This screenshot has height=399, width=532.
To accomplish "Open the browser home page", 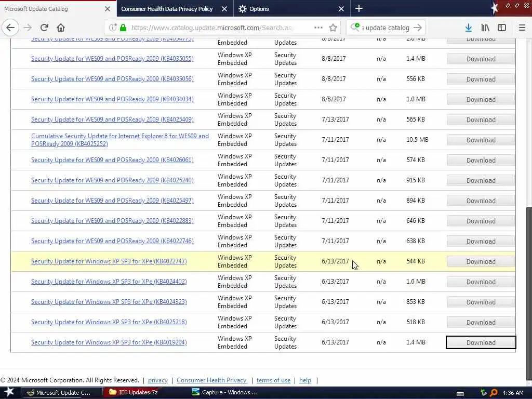I will (61, 28).
